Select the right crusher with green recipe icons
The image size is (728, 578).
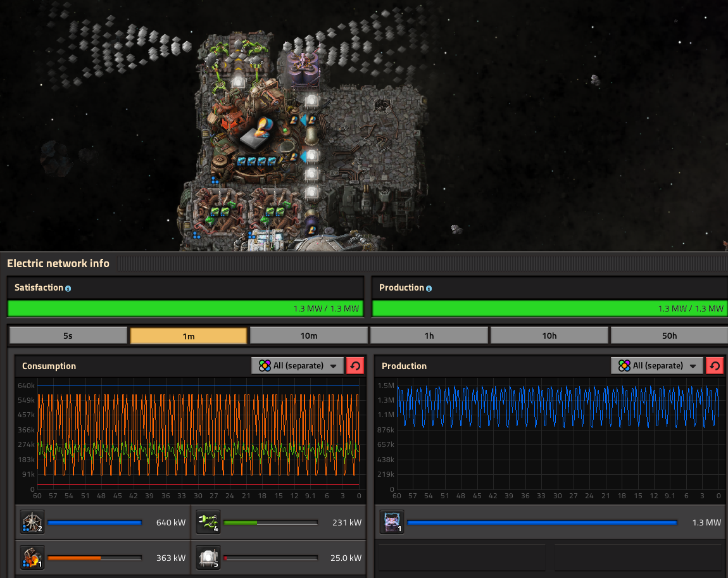coord(275,211)
